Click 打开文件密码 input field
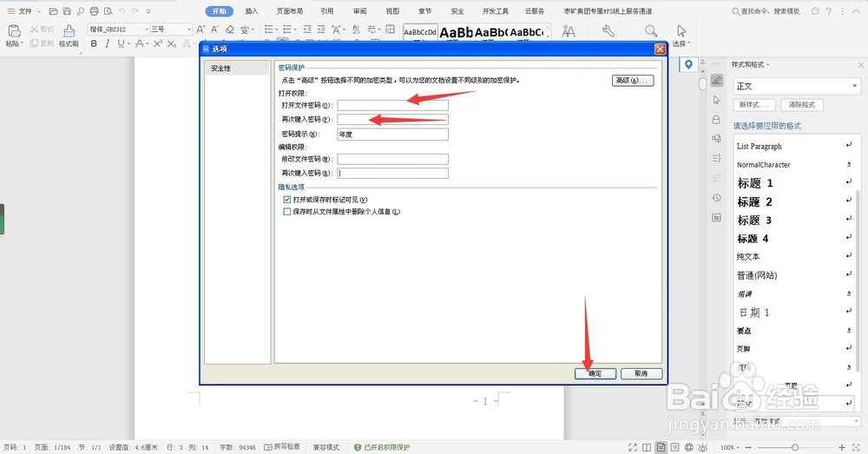The image size is (868, 454). 392,105
